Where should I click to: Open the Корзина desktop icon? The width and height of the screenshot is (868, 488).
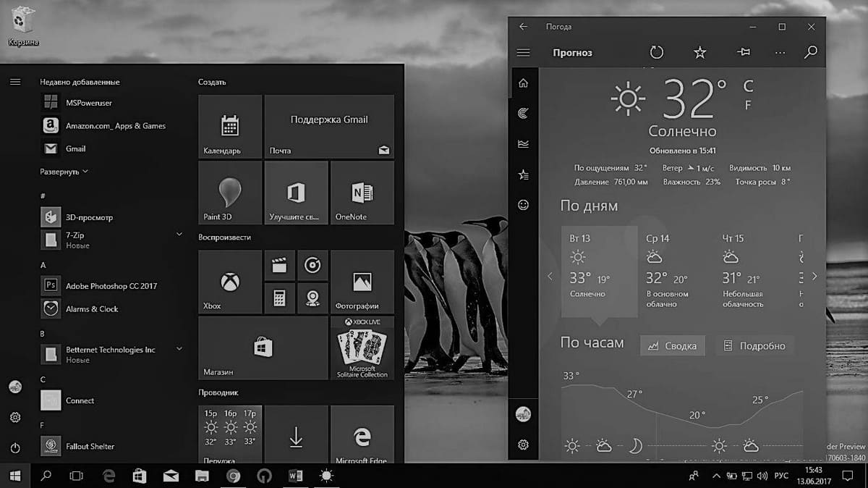pyautogui.click(x=23, y=25)
